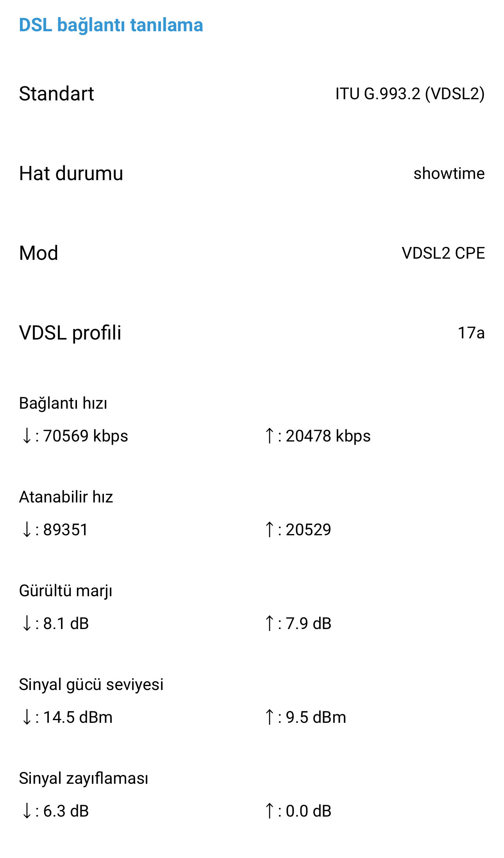Tap the up arrow by 0.0 dB attenuation
The height and width of the screenshot is (858, 504).
point(269,811)
